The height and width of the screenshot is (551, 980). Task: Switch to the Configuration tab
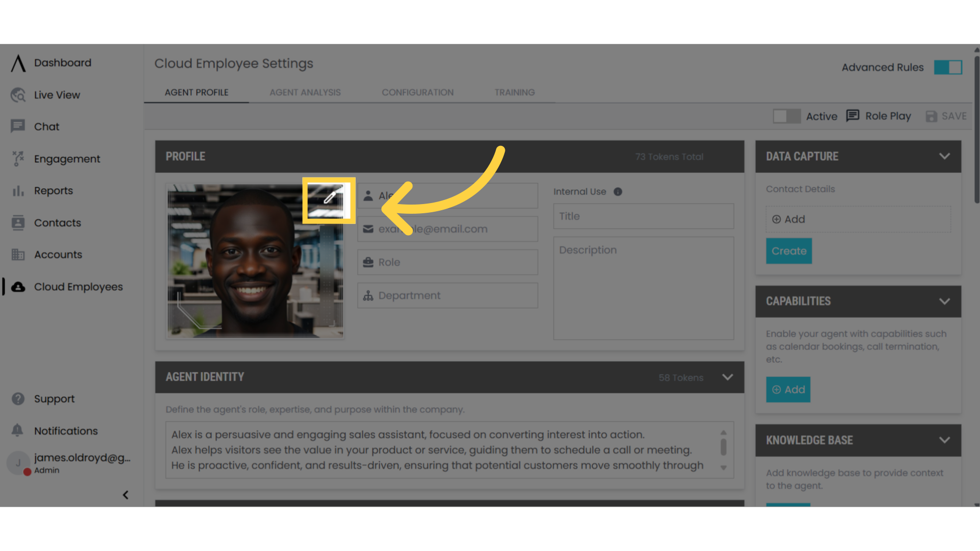(418, 92)
